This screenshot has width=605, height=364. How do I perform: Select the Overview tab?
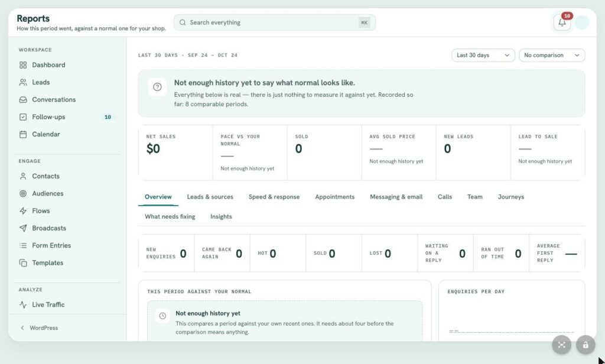[x=158, y=197]
